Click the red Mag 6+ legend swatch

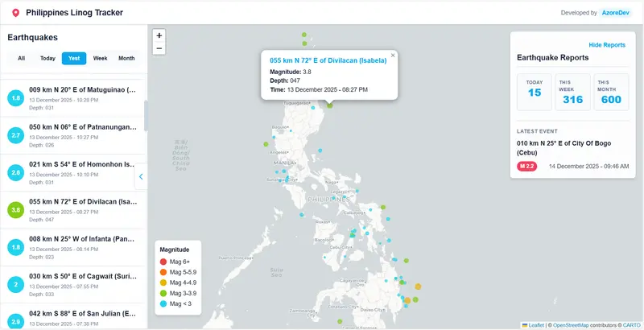[163, 262]
